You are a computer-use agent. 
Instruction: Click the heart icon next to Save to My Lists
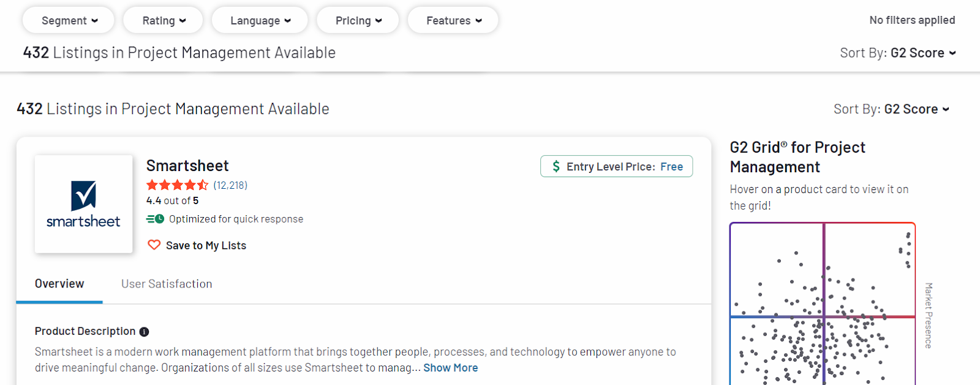point(154,245)
